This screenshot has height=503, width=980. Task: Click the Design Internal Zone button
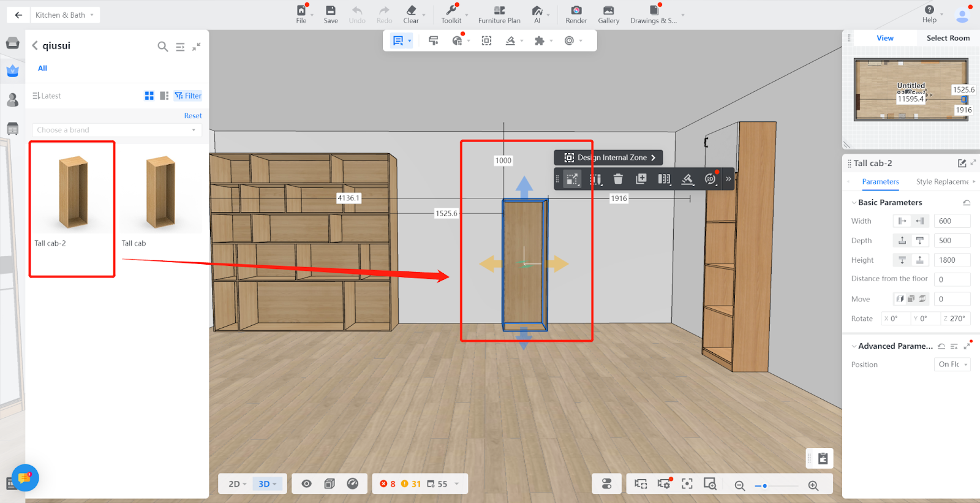[x=609, y=157]
